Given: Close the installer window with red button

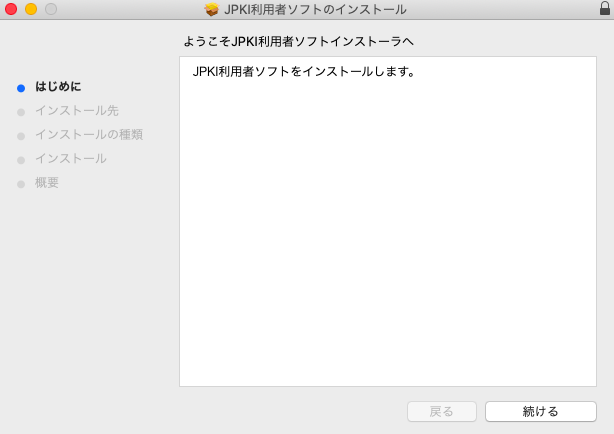Looking at the screenshot, I should [11, 9].
